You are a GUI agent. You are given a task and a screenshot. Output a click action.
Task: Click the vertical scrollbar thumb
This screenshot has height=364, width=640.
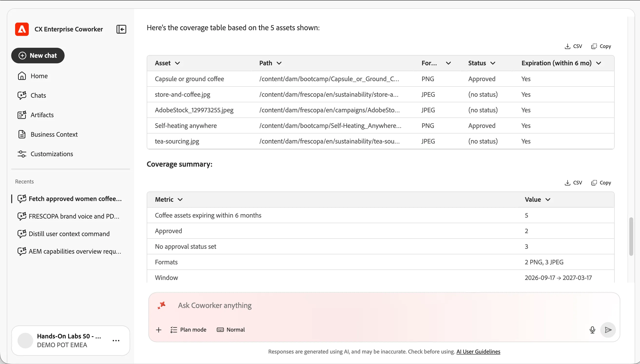[631, 237]
